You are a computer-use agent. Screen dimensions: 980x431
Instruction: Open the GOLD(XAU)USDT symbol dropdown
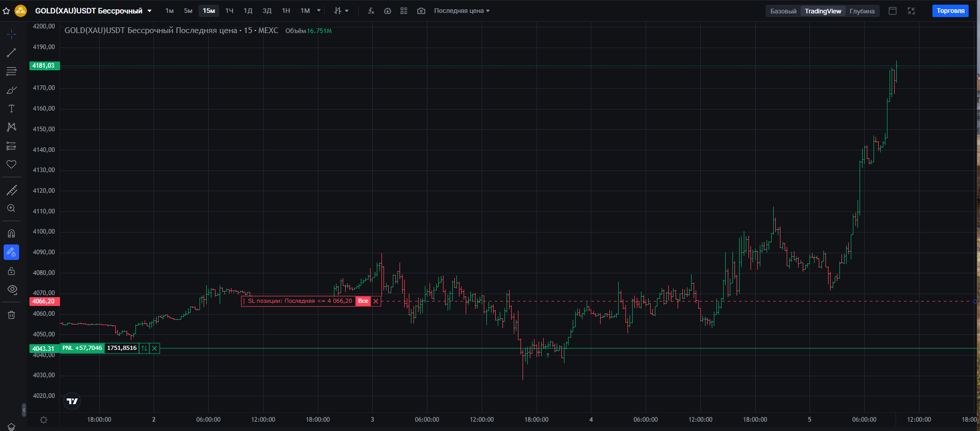tap(149, 11)
